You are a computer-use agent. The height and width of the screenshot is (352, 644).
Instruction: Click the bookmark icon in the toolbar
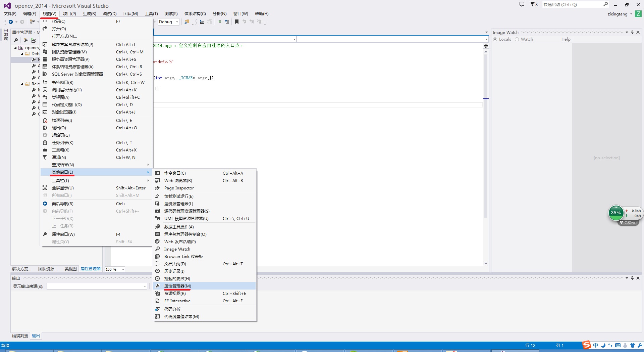coord(237,22)
